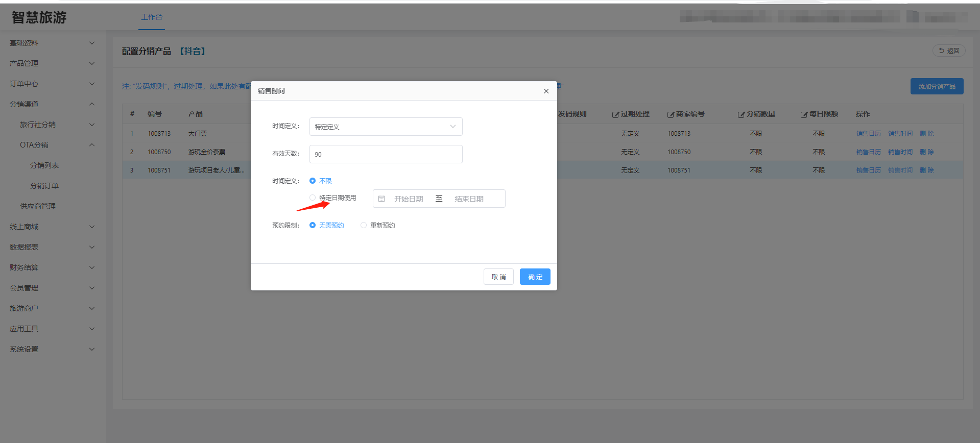Close the 销售时间 dialog with X icon
This screenshot has height=443, width=980.
(546, 91)
